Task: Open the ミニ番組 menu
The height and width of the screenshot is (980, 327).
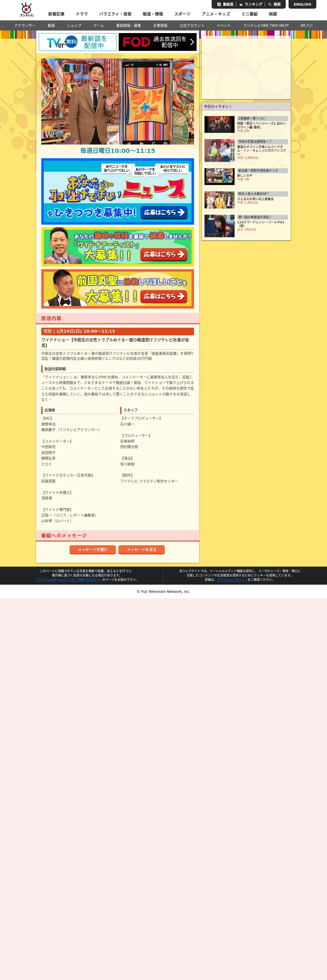Action: click(x=249, y=14)
